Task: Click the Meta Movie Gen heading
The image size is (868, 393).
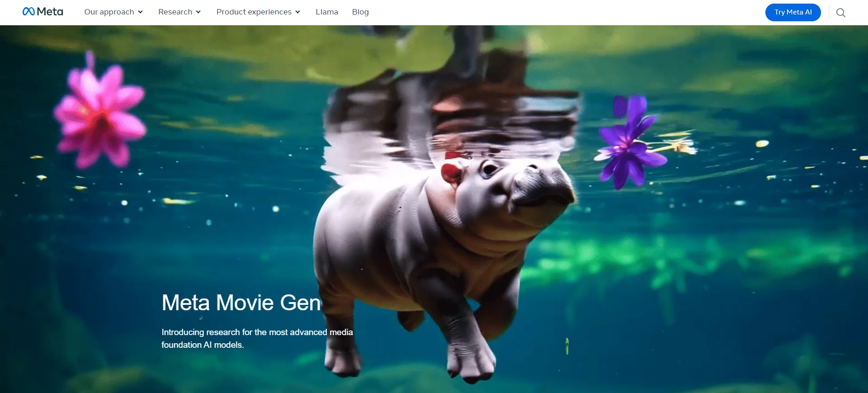Action: (x=241, y=303)
